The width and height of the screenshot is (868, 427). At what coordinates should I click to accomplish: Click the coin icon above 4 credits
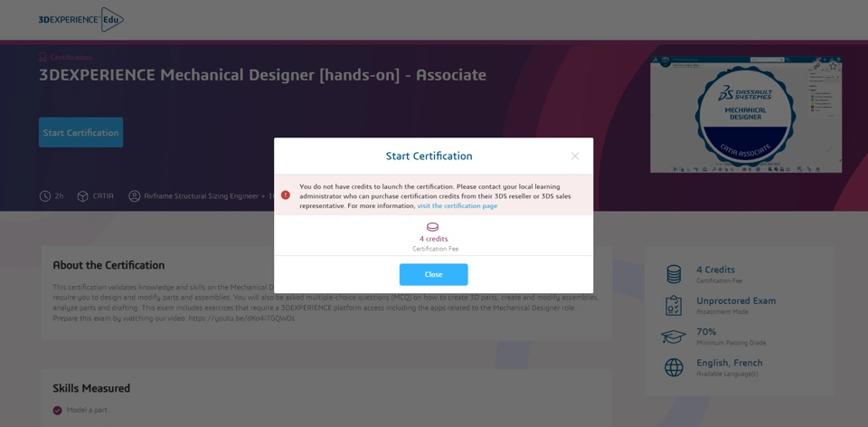(x=432, y=227)
